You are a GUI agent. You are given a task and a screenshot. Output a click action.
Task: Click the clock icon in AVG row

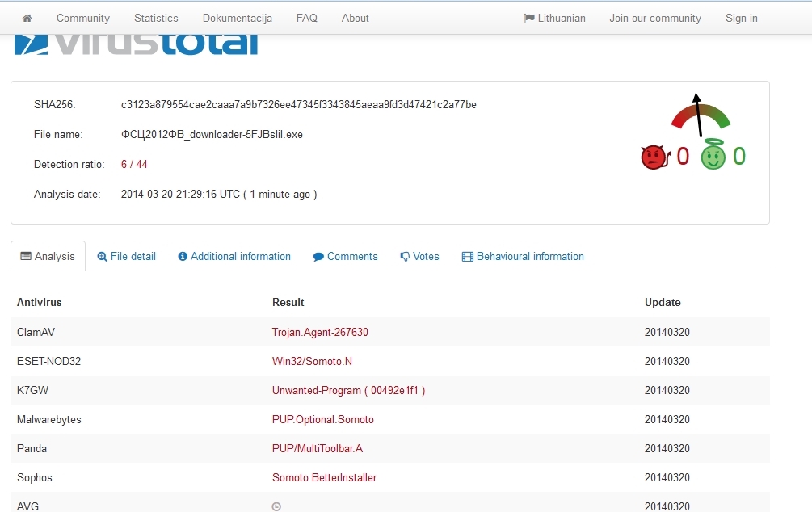276,506
